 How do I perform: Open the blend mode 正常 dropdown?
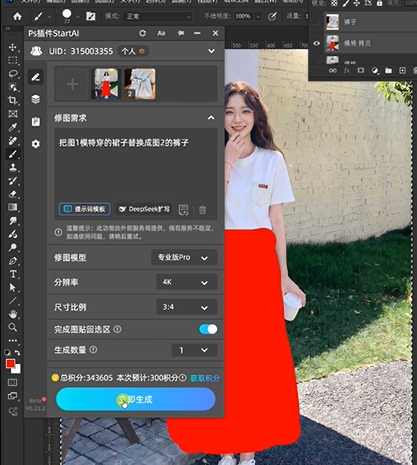click(x=158, y=16)
